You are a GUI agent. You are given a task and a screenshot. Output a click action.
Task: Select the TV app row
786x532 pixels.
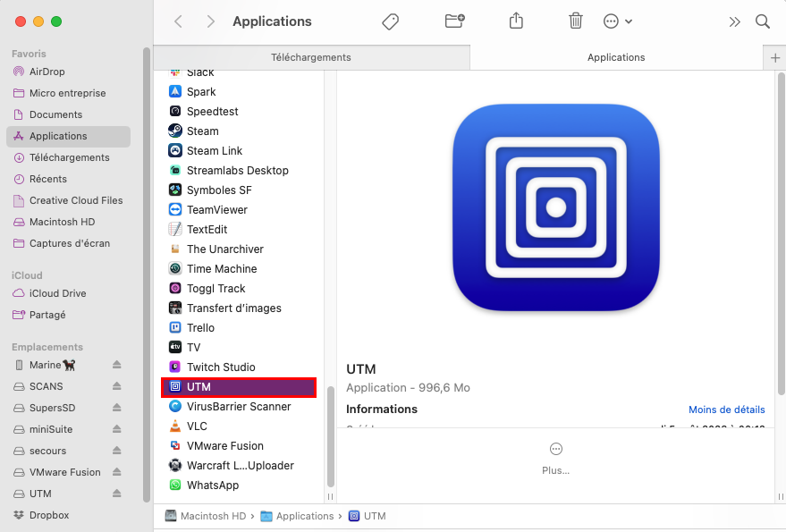[239, 348]
